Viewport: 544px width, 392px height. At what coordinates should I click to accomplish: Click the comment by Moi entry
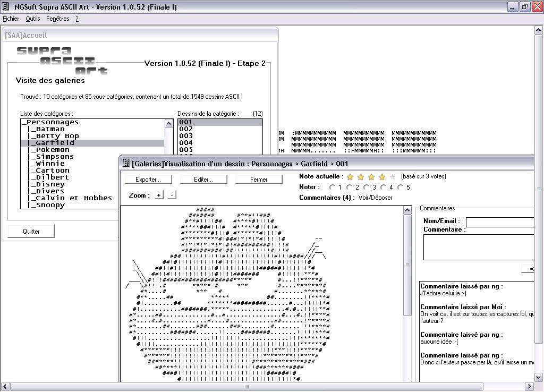tap(477, 314)
